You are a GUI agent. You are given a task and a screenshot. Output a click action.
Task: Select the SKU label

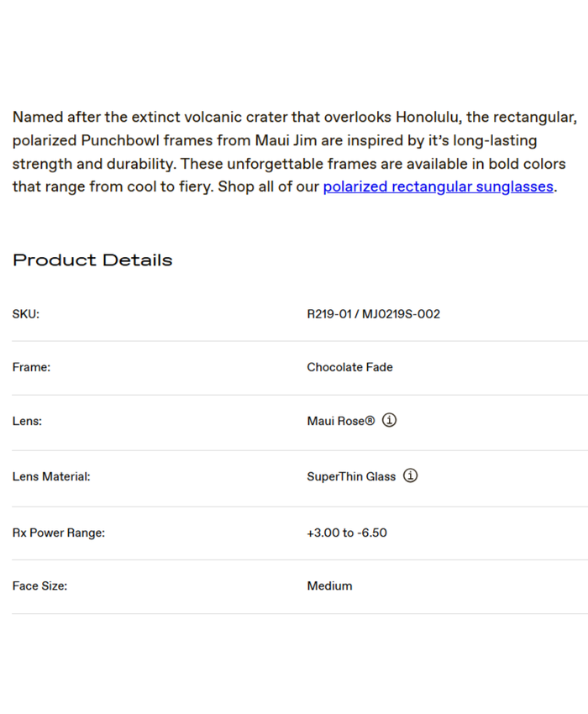[26, 314]
